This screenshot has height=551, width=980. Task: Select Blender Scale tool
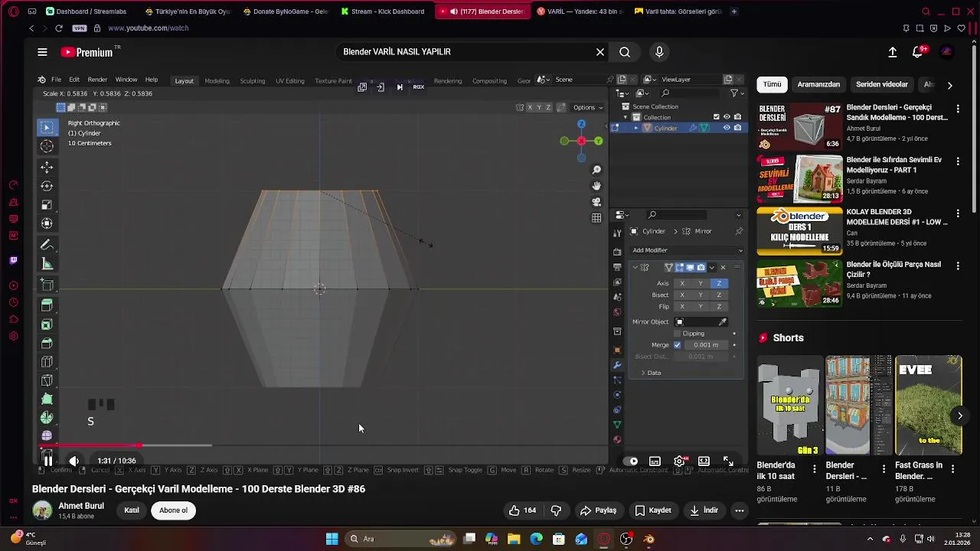47,205
